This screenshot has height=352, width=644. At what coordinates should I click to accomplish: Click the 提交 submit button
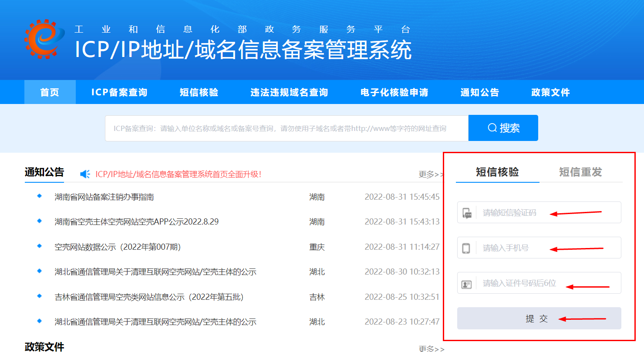coord(539,318)
